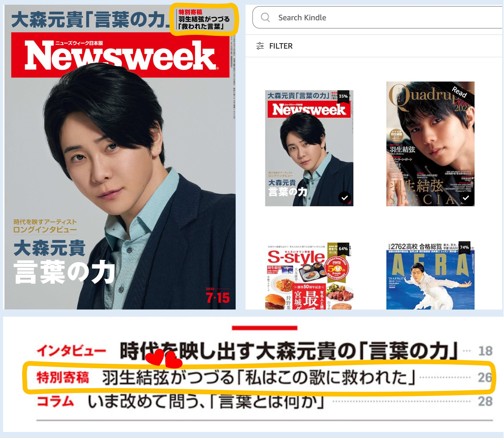This screenshot has height=438, width=504.
Task: Click the filter sliders icon
Action: (x=260, y=46)
